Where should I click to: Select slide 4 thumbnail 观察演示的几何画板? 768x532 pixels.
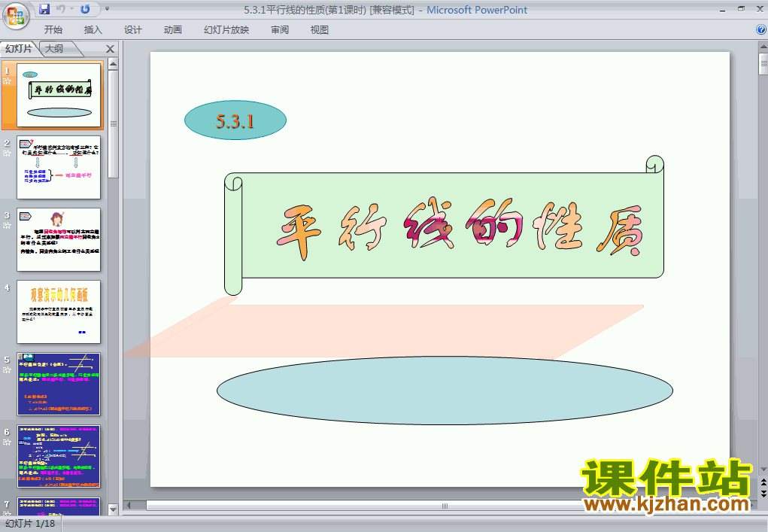tap(59, 312)
